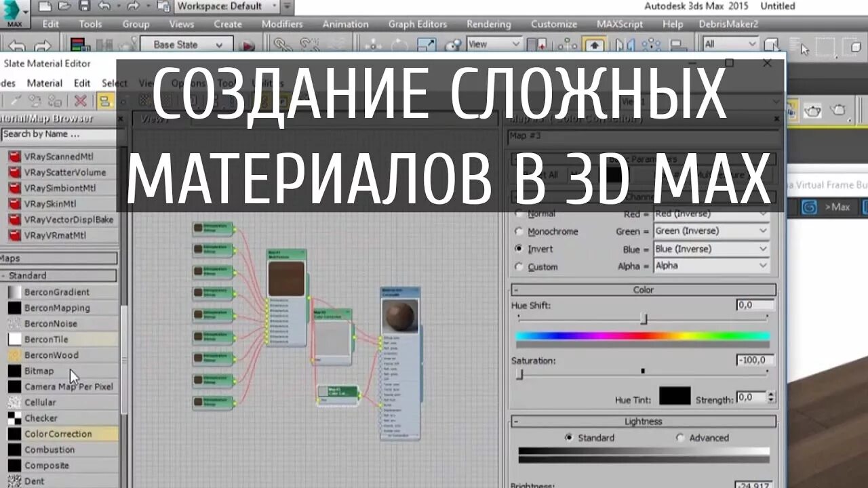Click the Checker map thumbnail icon
The width and height of the screenshot is (868, 488).
(x=14, y=418)
